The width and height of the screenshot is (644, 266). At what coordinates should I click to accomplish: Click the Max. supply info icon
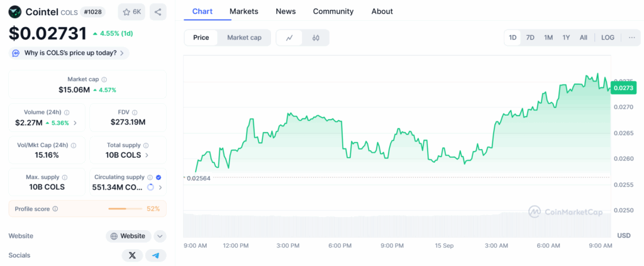[65, 177]
